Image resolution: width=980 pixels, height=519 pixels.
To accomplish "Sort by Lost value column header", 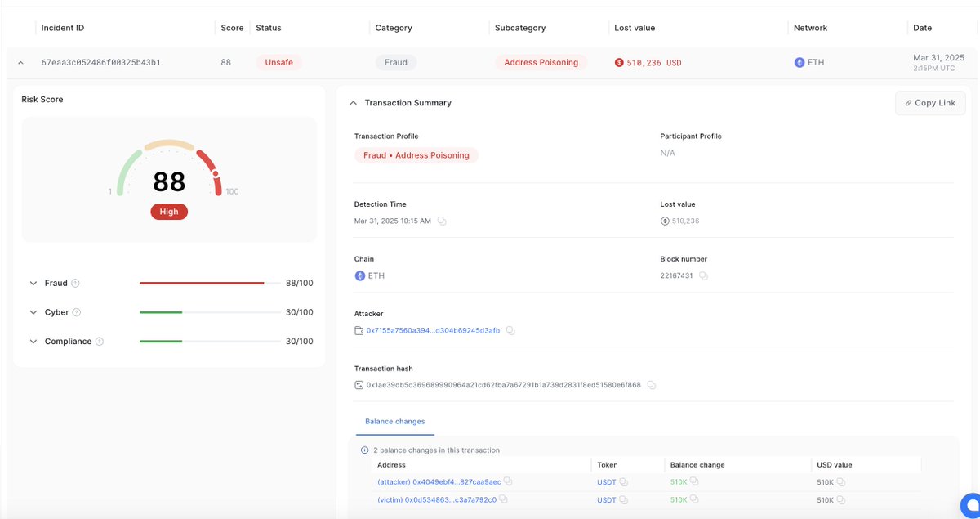I will (x=635, y=28).
